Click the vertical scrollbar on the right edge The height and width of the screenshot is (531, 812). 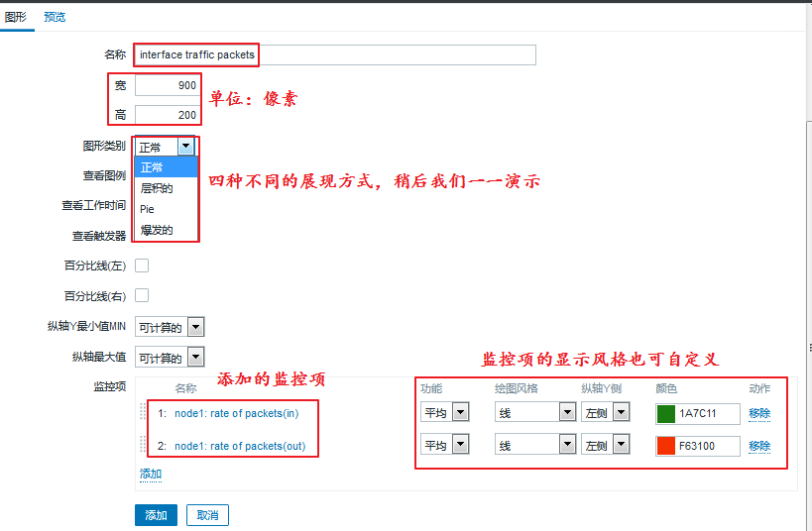(x=809, y=326)
